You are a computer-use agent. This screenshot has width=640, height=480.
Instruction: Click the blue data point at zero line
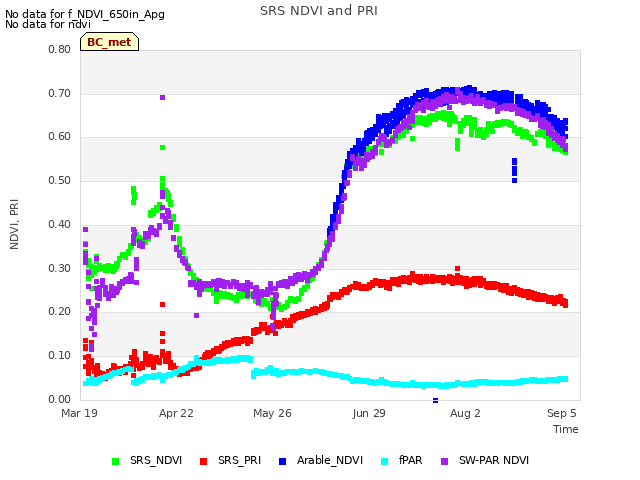(x=436, y=400)
